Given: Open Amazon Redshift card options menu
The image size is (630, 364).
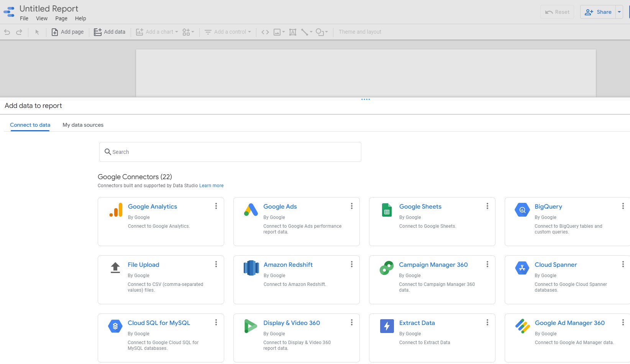Looking at the screenshot, I should pyautogui.click(x=352, y=264).
